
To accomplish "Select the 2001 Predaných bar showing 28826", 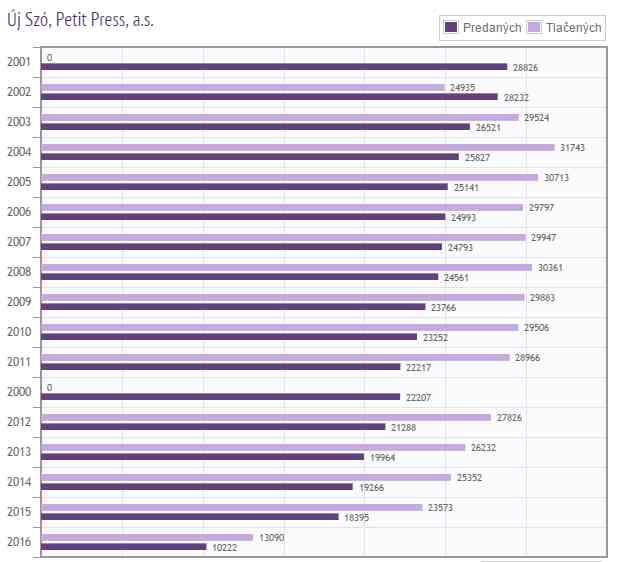I will point(274,67).
